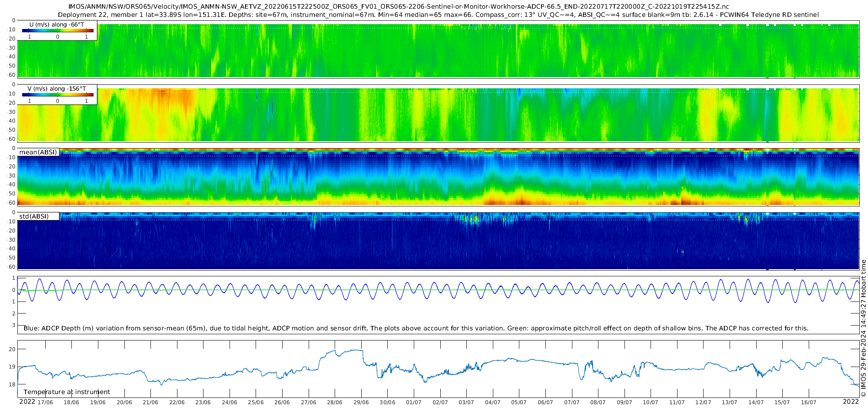Click the '19' temperature axis tick label
Screen dimensions: 868x410
tap(12, 367)
